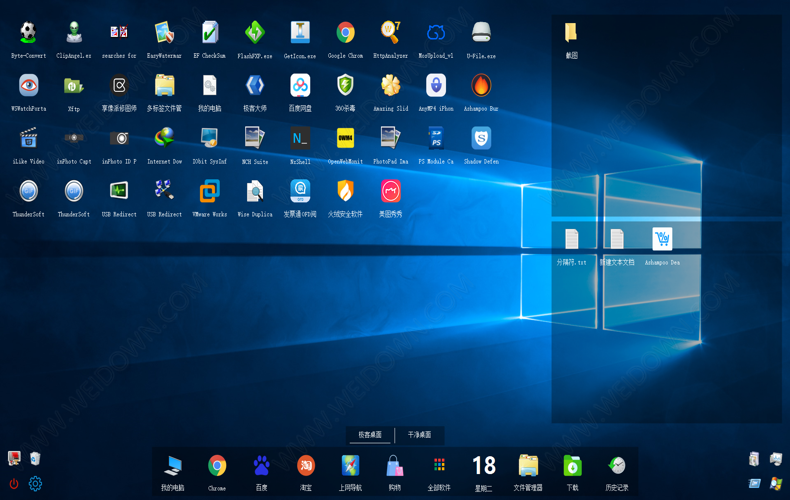The width and height of the screenshot is (790, 500).
Task: Open the Ashampoo Dea shopping cart icon
Action: (x=662, y=239)
